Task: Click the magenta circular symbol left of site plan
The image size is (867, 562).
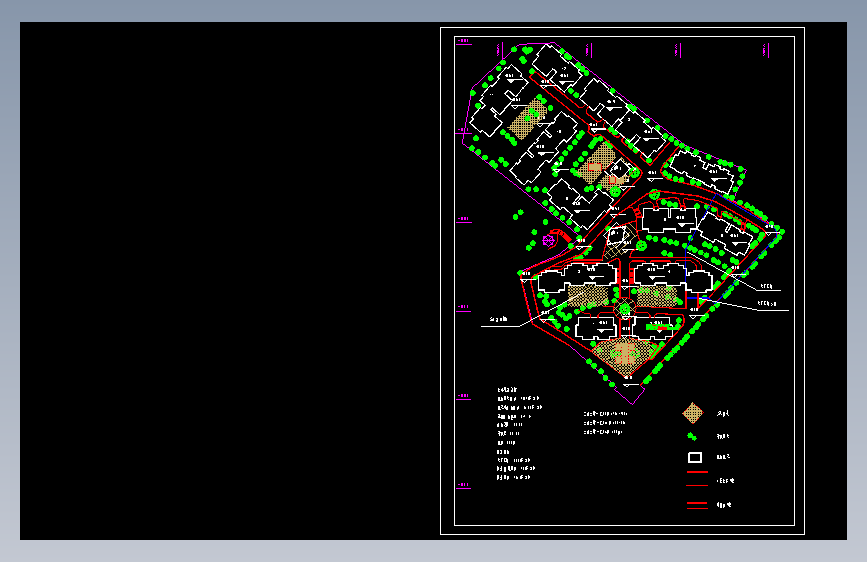Action: coord(549,241)
